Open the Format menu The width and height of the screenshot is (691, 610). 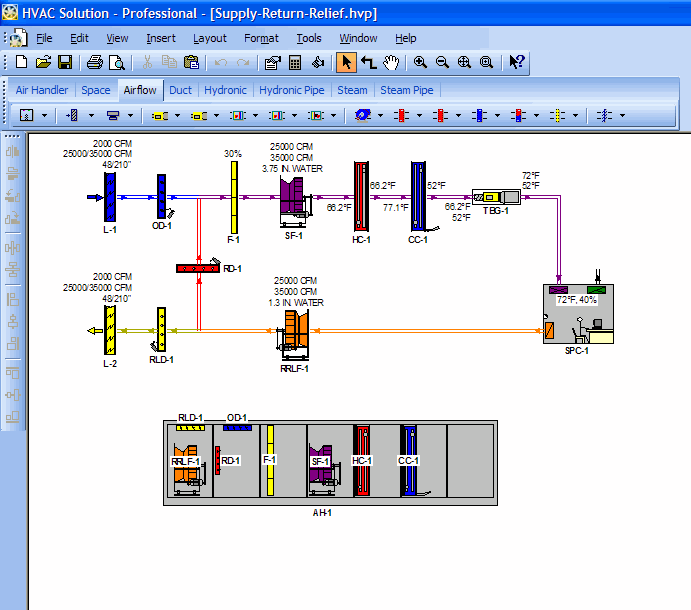261,38
